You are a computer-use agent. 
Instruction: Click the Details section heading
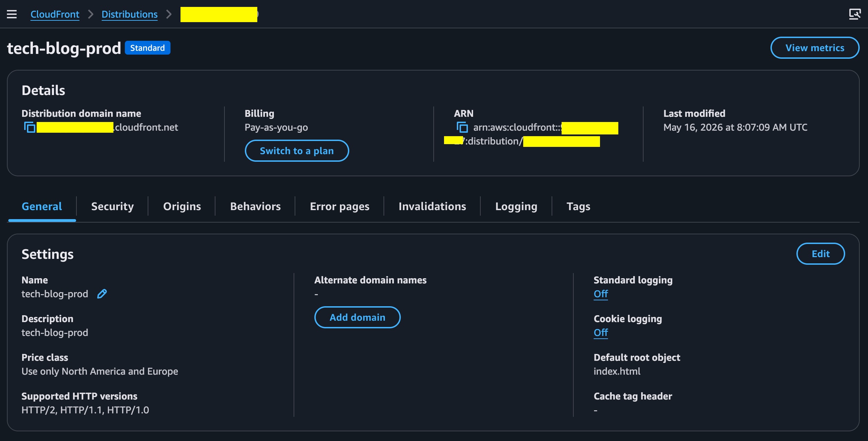pos(43,90)
